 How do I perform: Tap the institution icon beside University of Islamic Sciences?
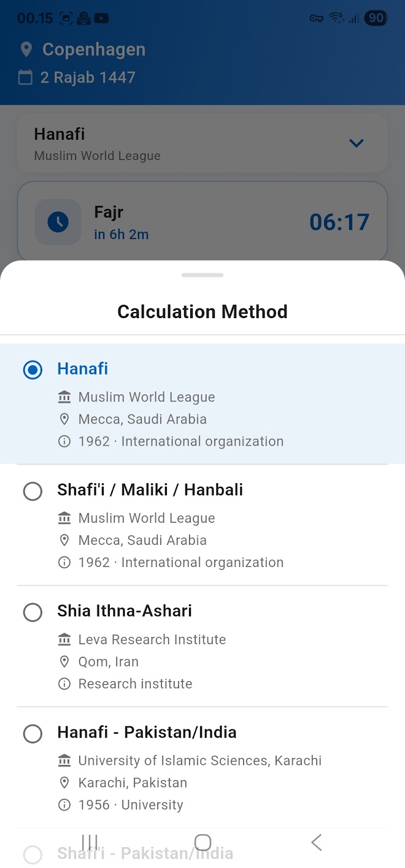[x=64, y=761]
